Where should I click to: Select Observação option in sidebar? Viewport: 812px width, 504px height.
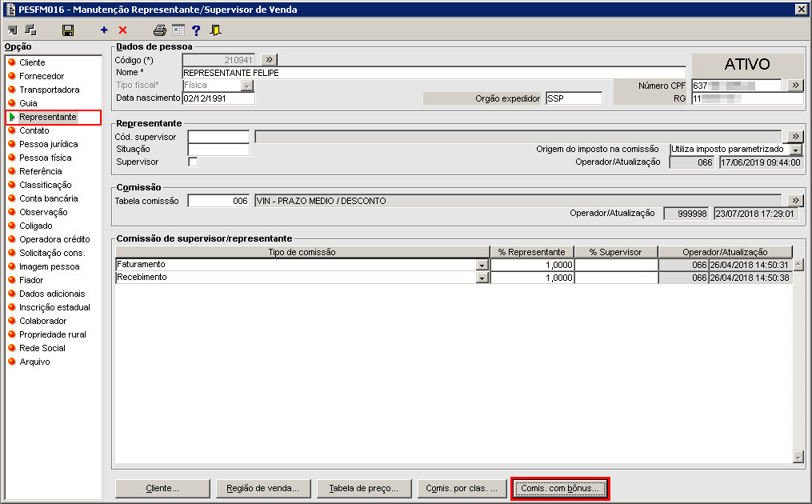43,212
